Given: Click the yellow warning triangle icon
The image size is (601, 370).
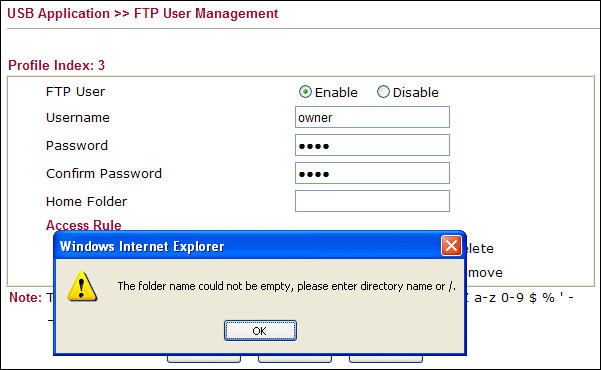Looking at the screenshot, I should pos(82,287).
